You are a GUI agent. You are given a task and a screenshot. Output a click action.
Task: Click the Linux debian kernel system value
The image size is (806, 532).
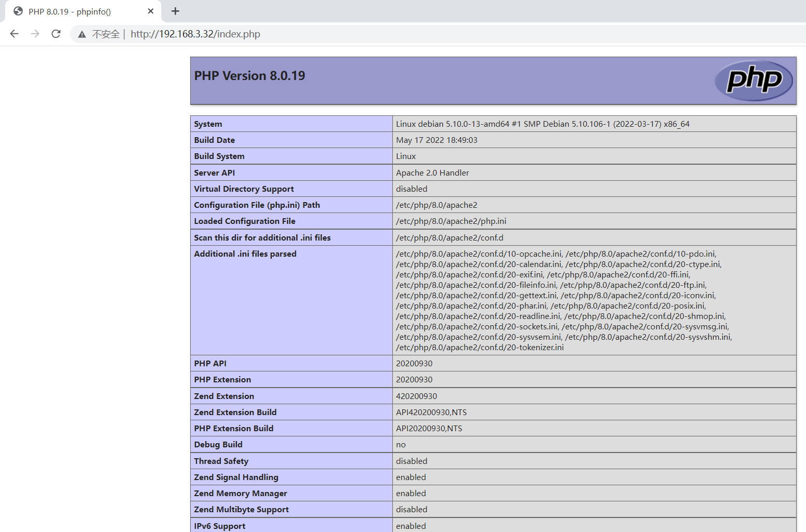click(x=543, y=124)
